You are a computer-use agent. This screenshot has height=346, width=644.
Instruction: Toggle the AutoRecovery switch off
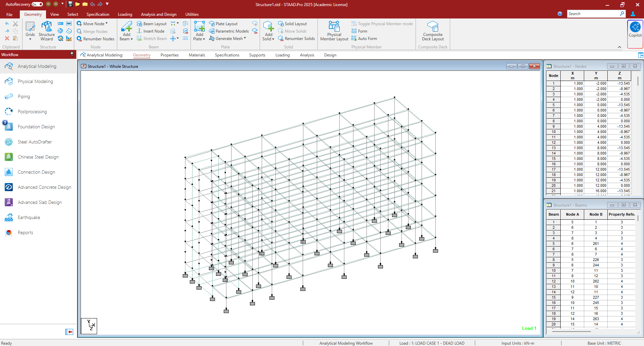point(37,4)
